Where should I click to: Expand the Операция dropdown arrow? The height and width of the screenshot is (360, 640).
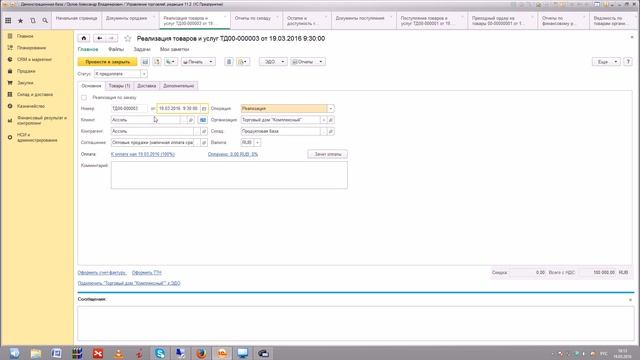point(331,109)
